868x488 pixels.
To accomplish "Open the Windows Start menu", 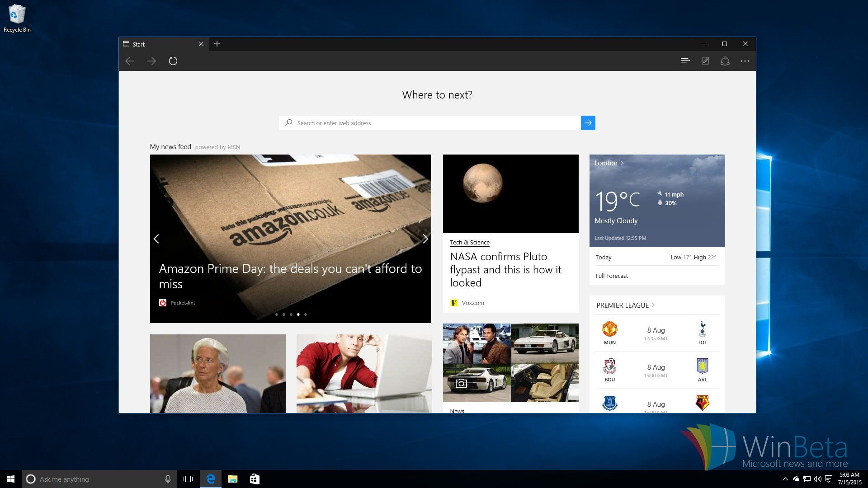I will tap(11, 479).
